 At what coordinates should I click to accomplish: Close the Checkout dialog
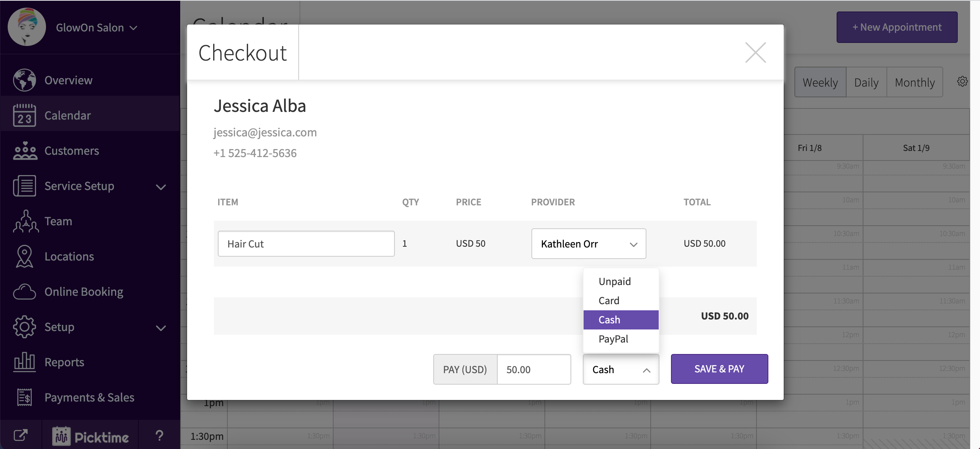755,52
